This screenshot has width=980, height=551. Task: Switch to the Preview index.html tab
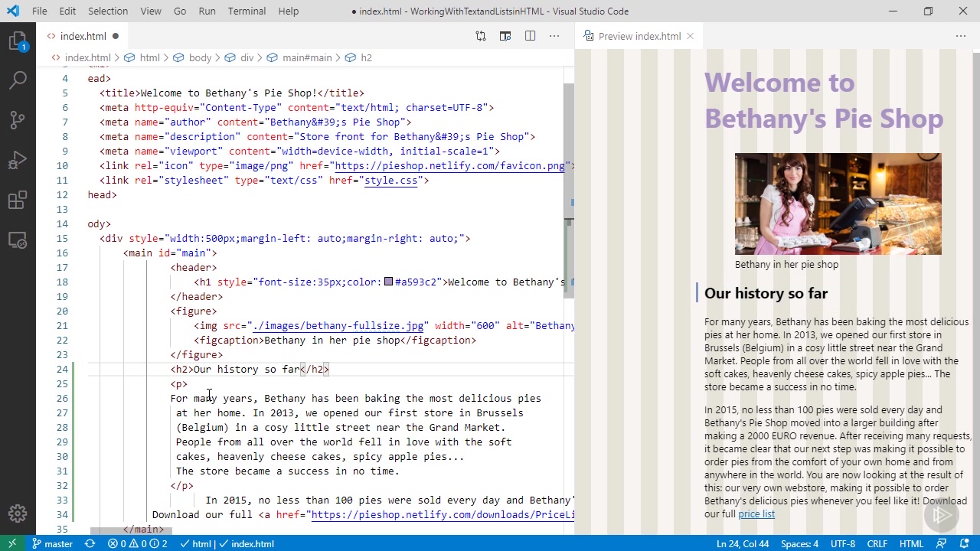point(639,36)
